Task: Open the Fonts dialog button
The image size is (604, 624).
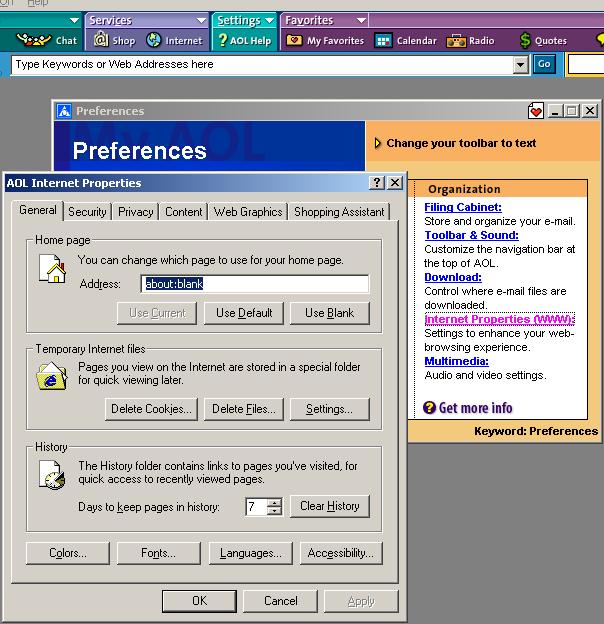Action: (x=158, y=553)
